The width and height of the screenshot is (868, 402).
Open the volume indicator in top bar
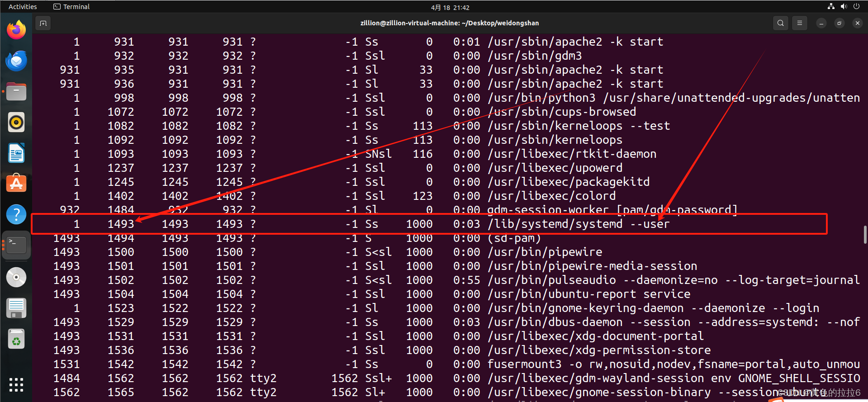pos(844,7)
